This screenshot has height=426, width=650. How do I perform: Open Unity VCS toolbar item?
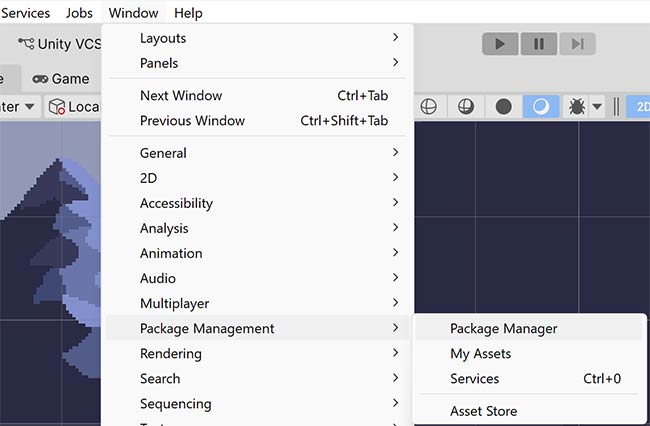[60, 44]
